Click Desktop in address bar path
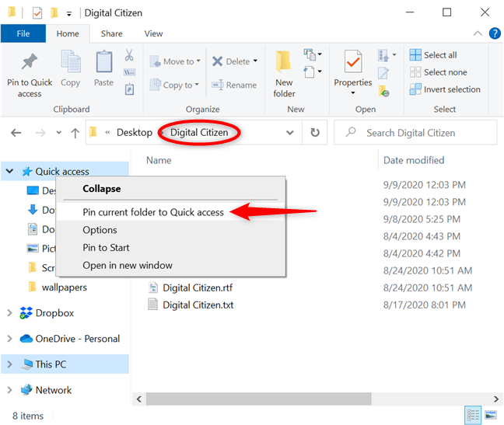The height and width of the screenshot is (425, 504). 135,132
